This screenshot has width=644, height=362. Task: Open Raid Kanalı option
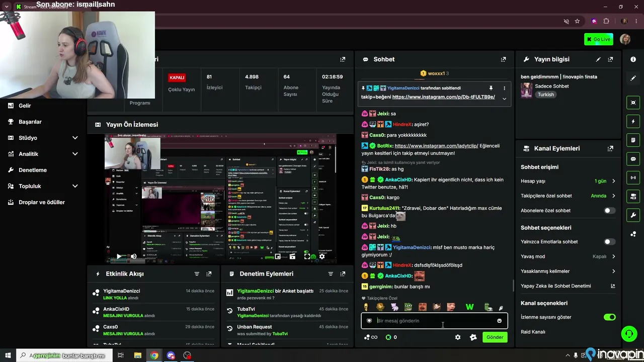click(x=533, y=332)
